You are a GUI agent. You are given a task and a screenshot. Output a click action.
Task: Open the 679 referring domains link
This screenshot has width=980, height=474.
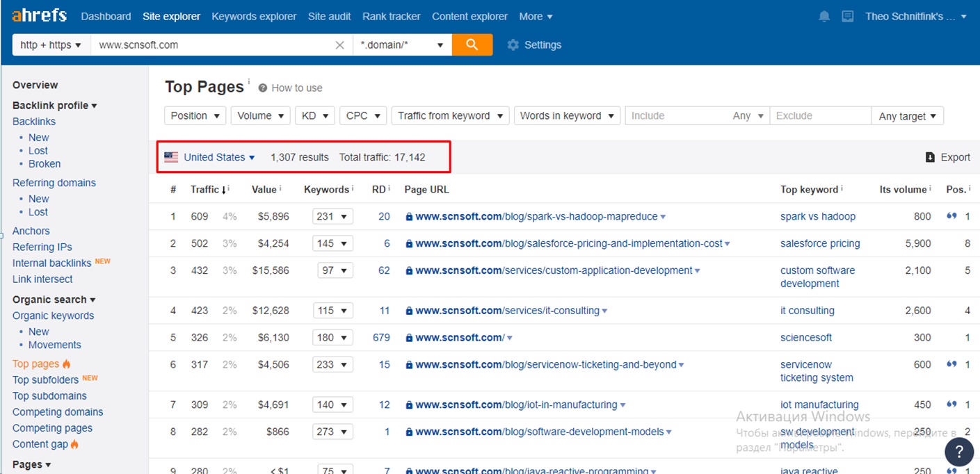(381, 338)
